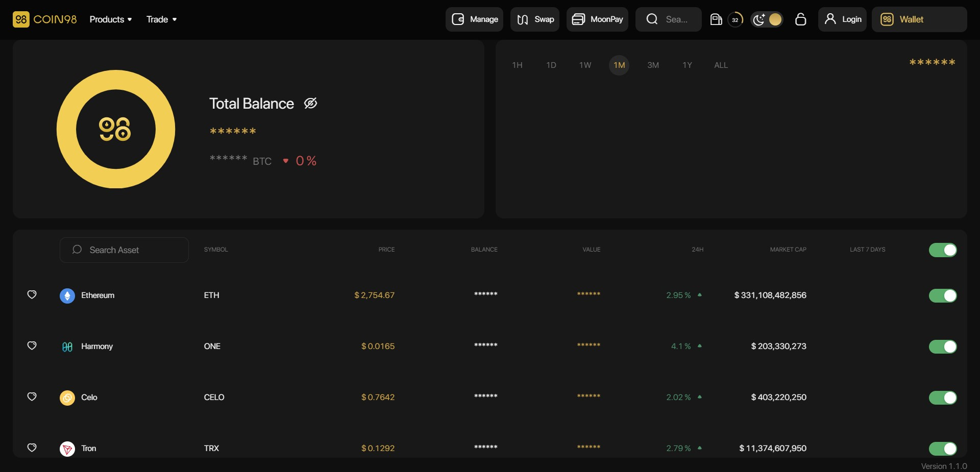Click the Login button
This screenshot has height=472, width=980.
pos(842,19)
